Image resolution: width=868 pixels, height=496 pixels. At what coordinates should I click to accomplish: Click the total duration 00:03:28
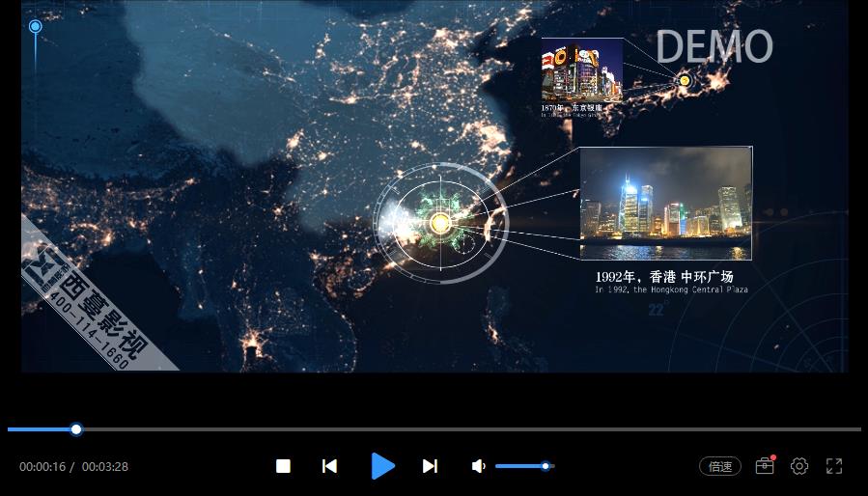click(x=105, y=467)
